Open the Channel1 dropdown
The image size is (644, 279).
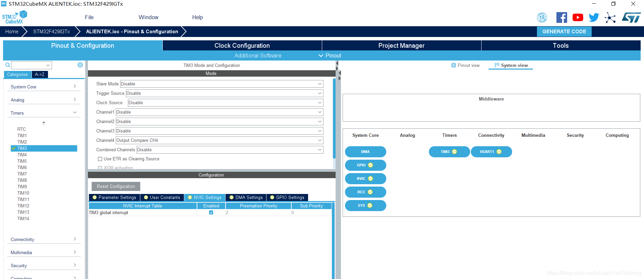point(219,112)
